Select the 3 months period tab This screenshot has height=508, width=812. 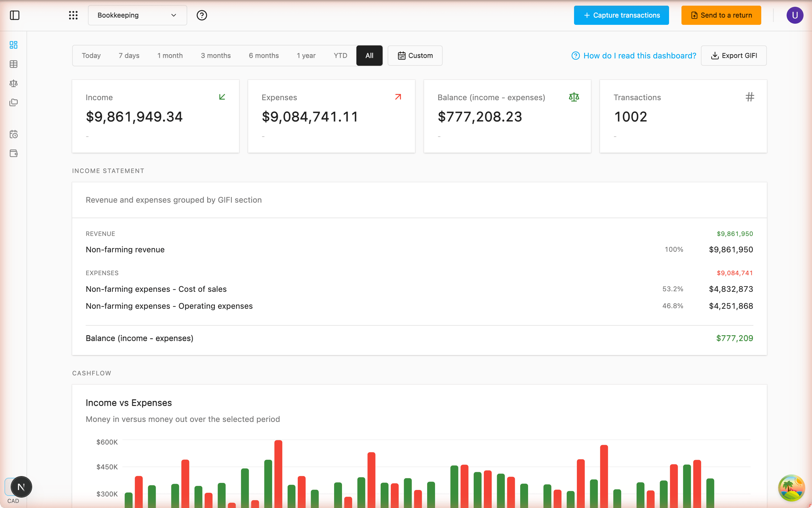click(x=216, y=55)
